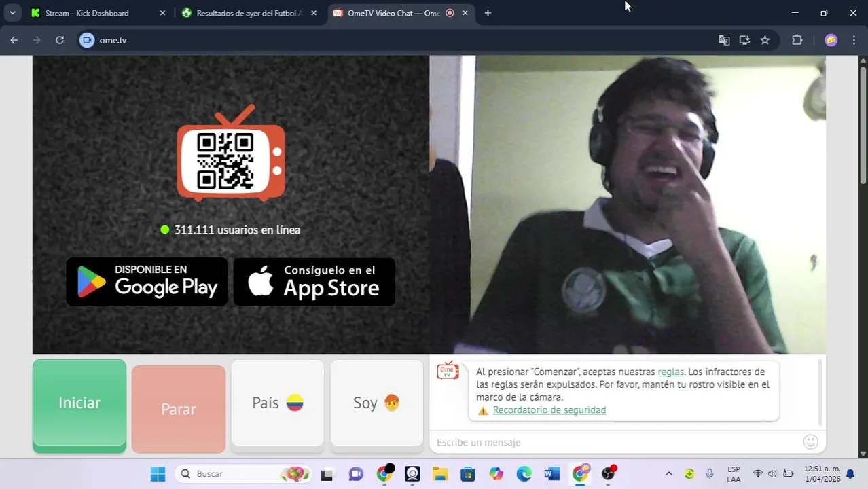
Task: Open the emoji picker smiley icon
Action: pos(810,442)
